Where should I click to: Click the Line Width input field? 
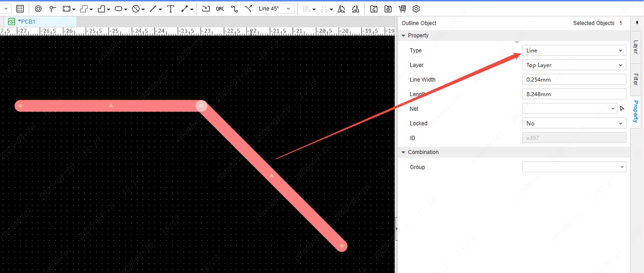coord(574,80)
